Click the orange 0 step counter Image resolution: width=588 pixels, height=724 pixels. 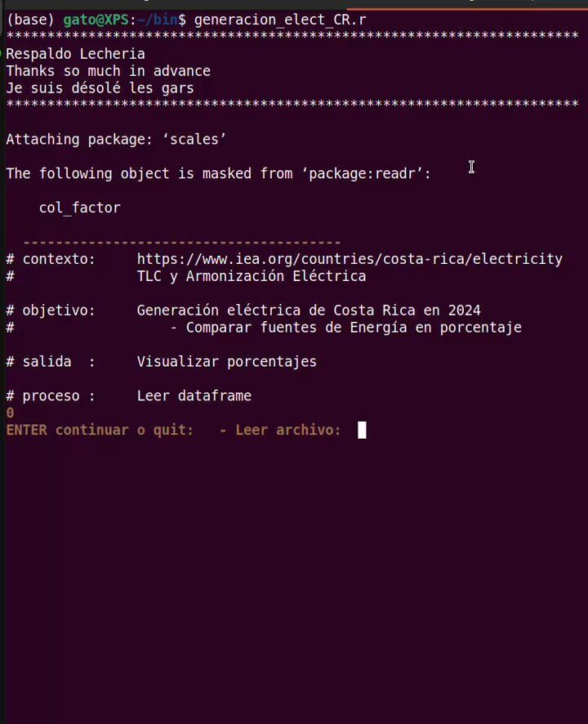pyautogui.click(x=10, y=413)
